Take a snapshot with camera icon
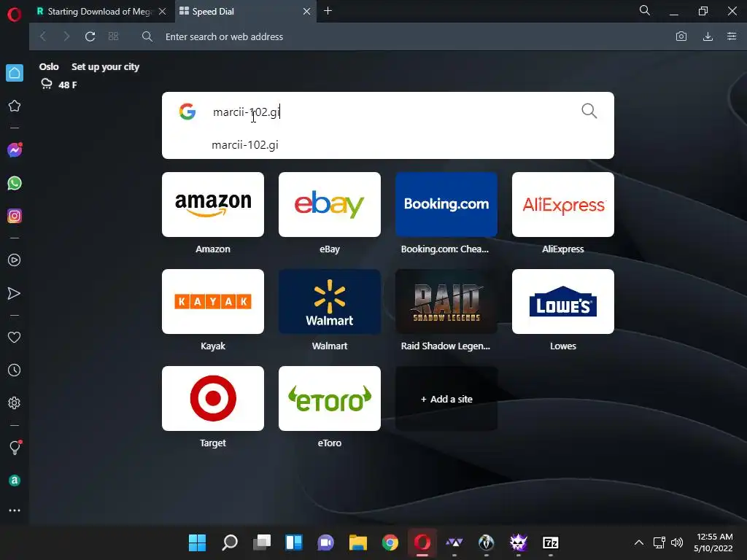747x560 pixels. 681,36
